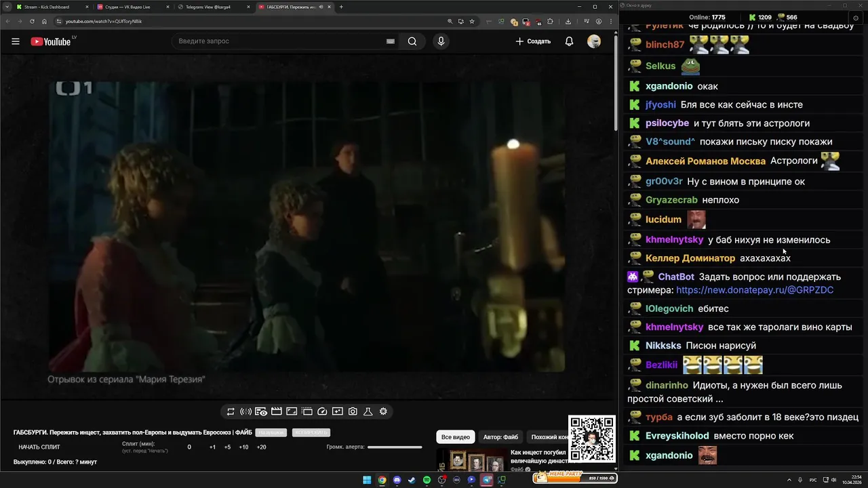Click username xgandonio with окак message
The width and height of the screenshot is (868, 488).
click(x=669, y=86)
